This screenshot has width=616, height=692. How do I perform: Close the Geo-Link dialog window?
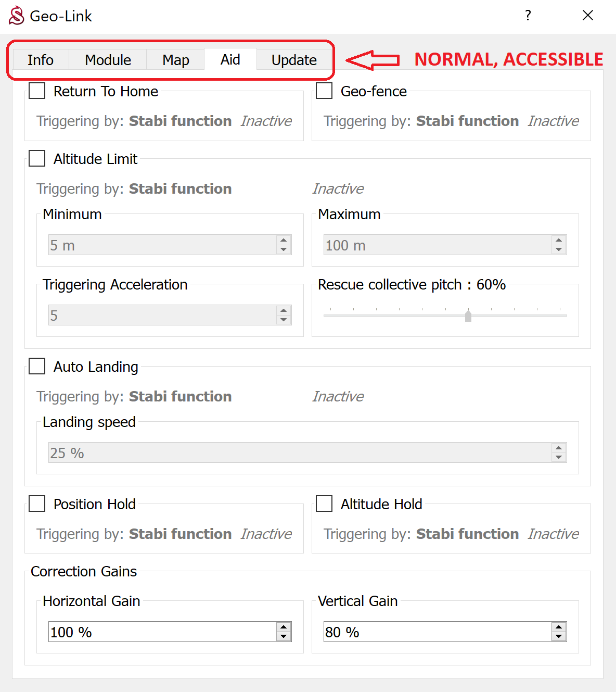click(x=588, y=16)
